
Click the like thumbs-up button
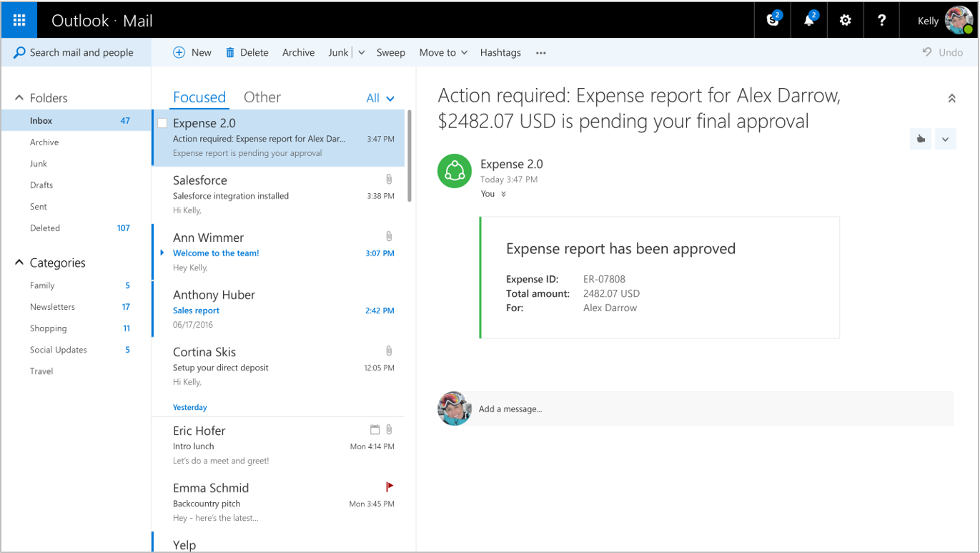921,139
